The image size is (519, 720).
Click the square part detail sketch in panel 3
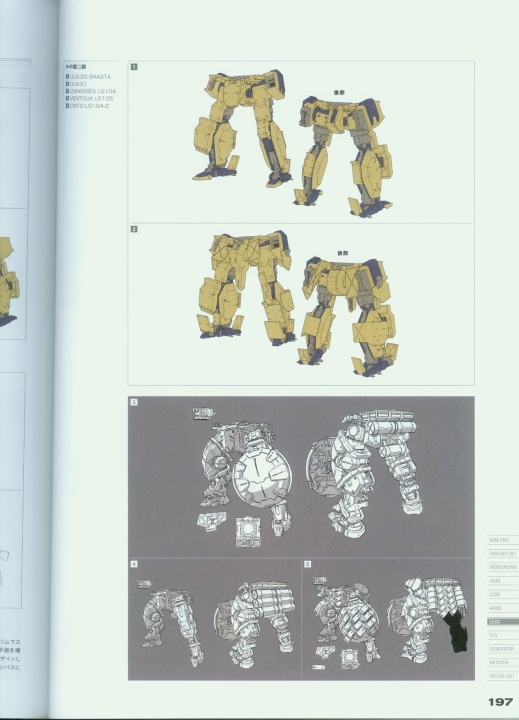click(x=248, y=532)
